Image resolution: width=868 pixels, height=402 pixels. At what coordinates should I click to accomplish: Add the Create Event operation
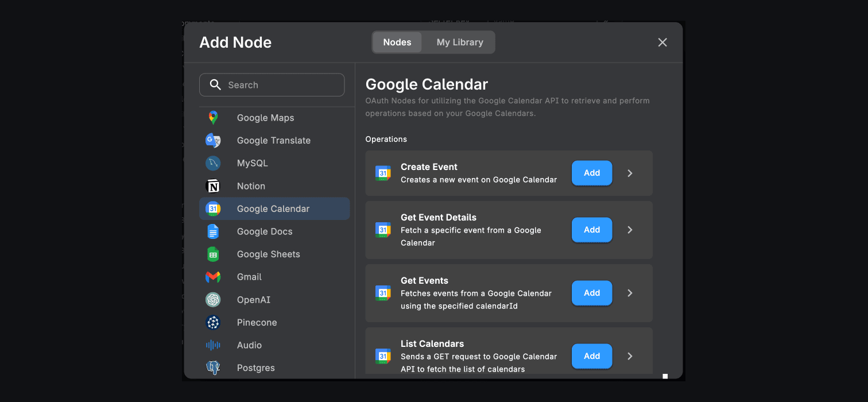point(592,173)
